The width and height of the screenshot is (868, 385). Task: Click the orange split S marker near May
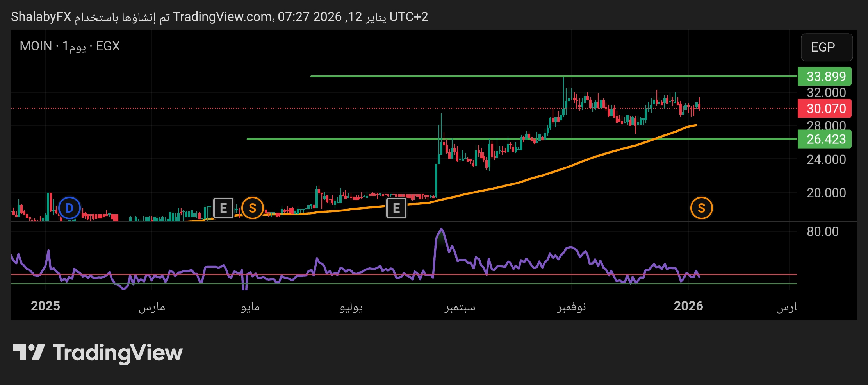pyautogui.click(x=252, y=208)
